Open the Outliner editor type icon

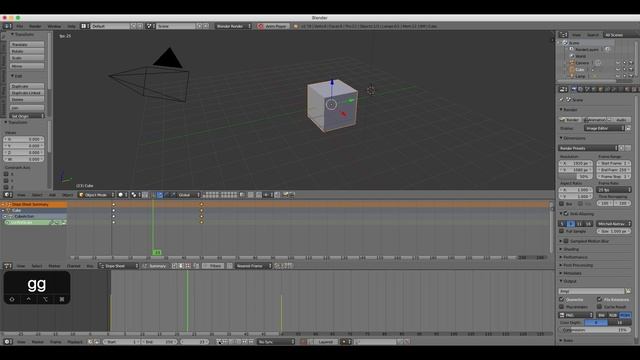click(562, 35)
